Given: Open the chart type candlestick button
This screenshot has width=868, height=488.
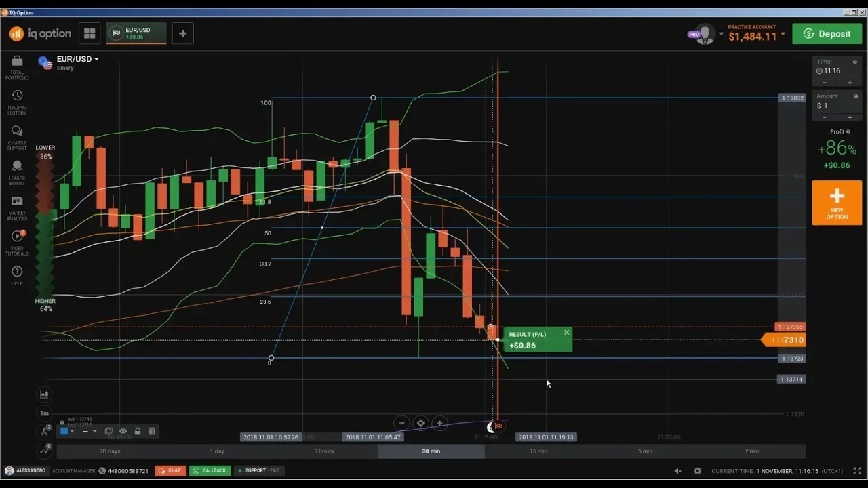Looking at the screenshot, I should 44,394.
